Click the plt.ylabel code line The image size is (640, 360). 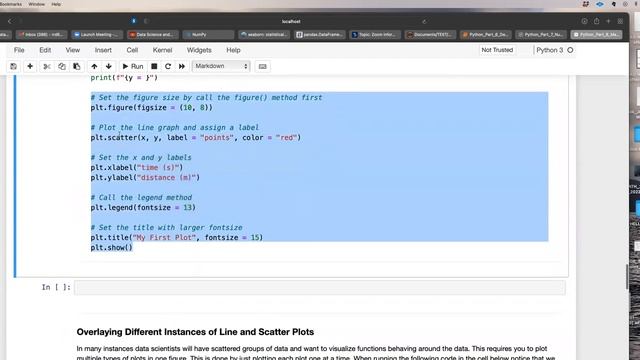[145, 178]
